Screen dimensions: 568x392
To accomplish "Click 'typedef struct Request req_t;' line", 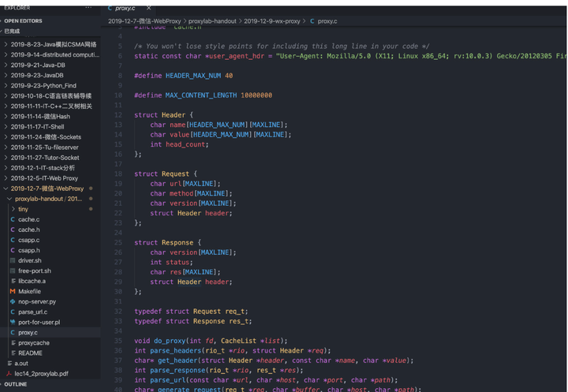I will click(191, 312).
